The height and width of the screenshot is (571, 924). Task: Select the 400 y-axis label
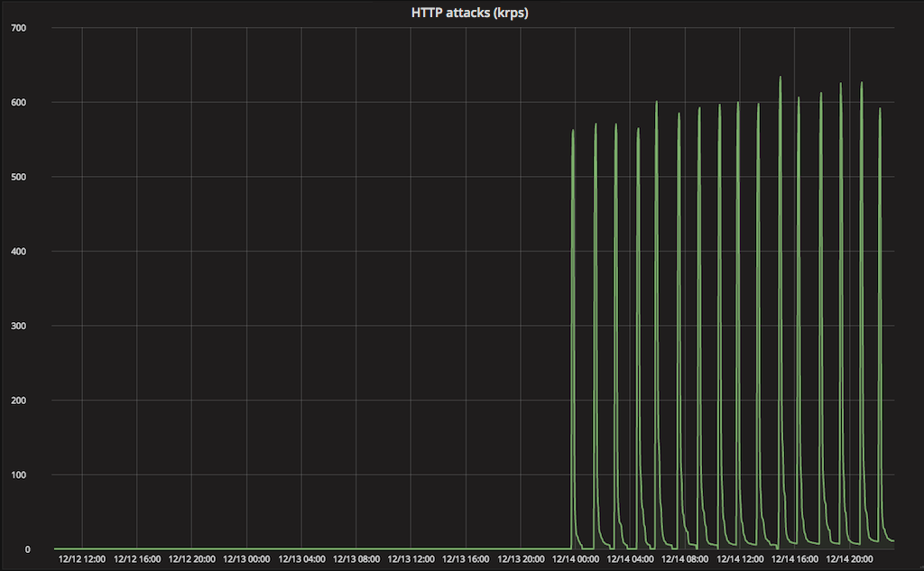click(18, 252)
